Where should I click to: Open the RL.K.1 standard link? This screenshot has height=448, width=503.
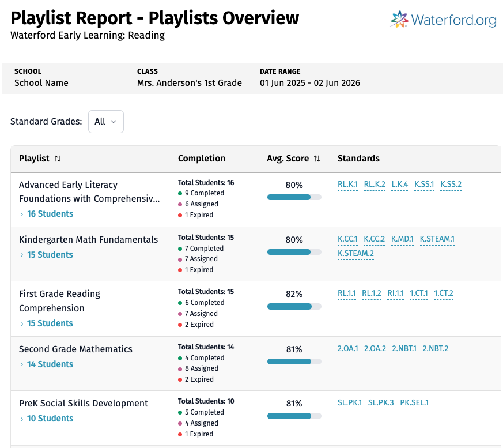347,185
